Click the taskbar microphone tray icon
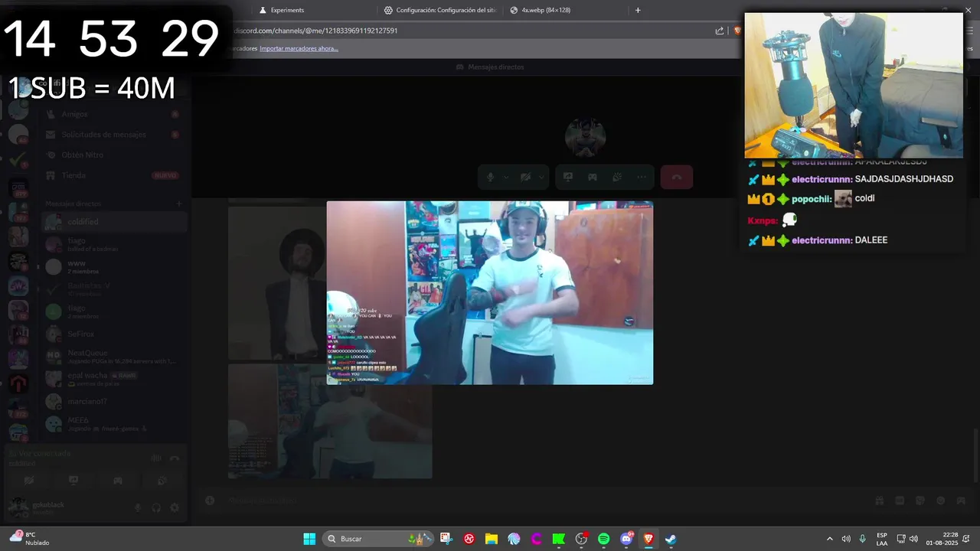 click(863, 539)
